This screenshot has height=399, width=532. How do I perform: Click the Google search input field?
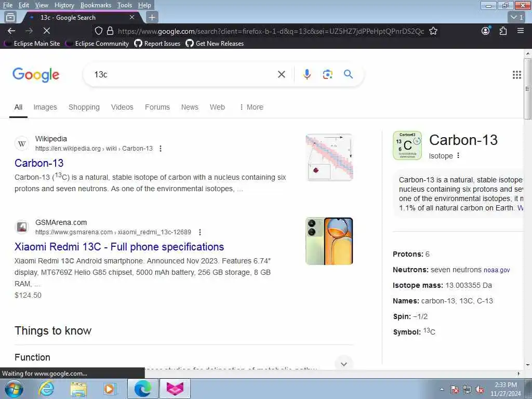point(183,74)
